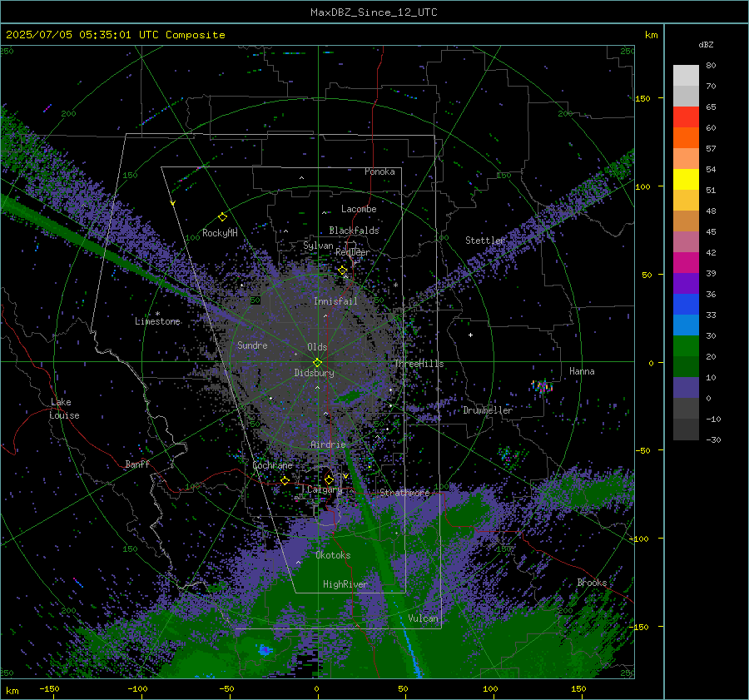Screen dimensions: 749x700
Task: Click the Limestone label
Action: [x=157, y=321]
